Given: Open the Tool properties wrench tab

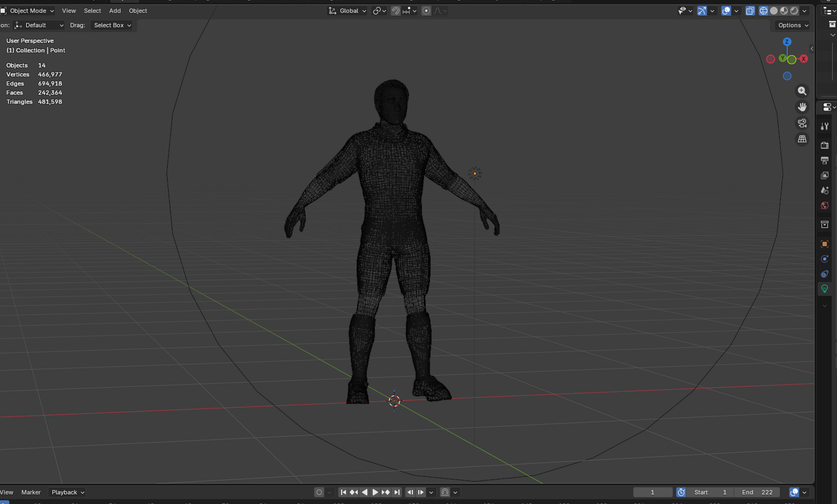Looking at the screenshot, I should click(x=825, y=127).
